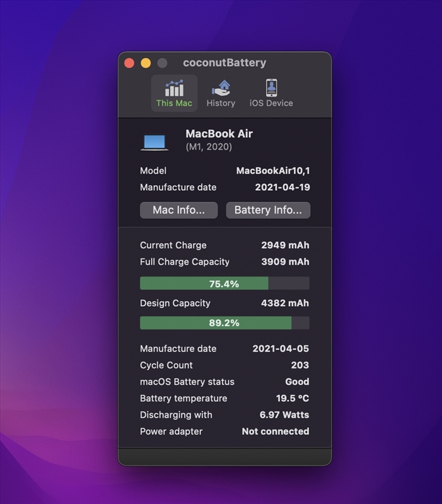Select the MacBookAir10,1 model value
The image size is (442, 504).
click(273, 171)
